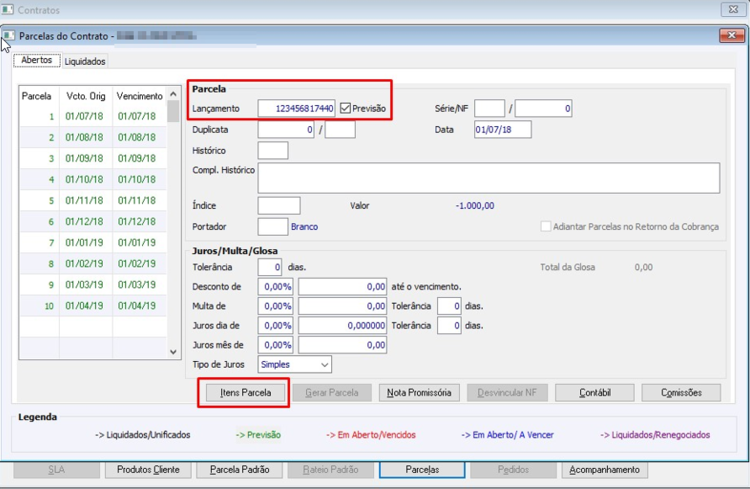This screenshot has height=489, width=750.
Task: Click the parcel list scrollbar thumb
Action: tap(173, 111)
